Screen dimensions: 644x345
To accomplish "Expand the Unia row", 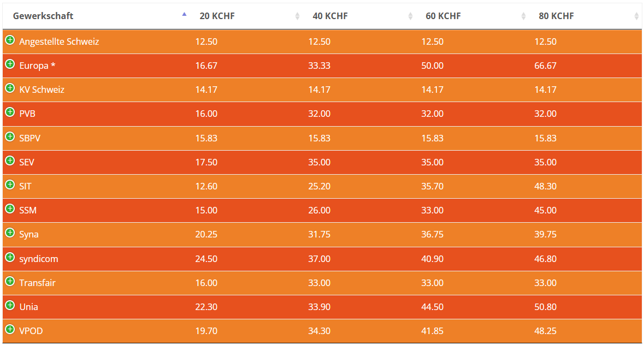I will pos(10,305).
